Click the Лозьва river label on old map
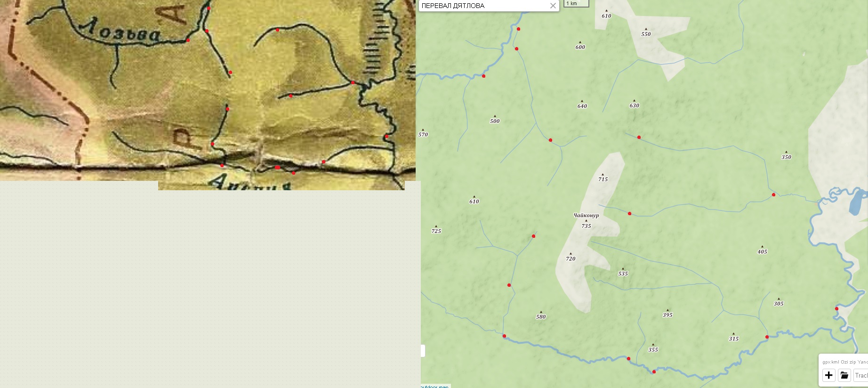This screenshot has height=388, width=868. [x=120, y=32]
